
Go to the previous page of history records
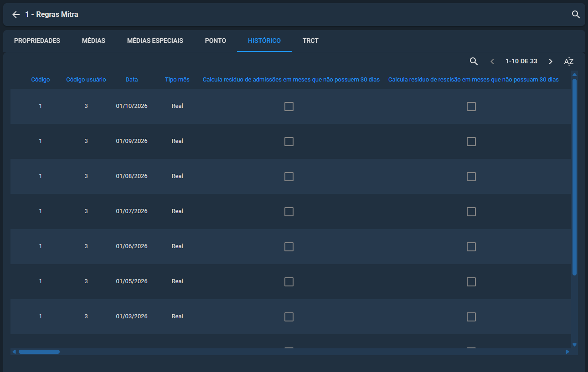(x=492, y=61)
